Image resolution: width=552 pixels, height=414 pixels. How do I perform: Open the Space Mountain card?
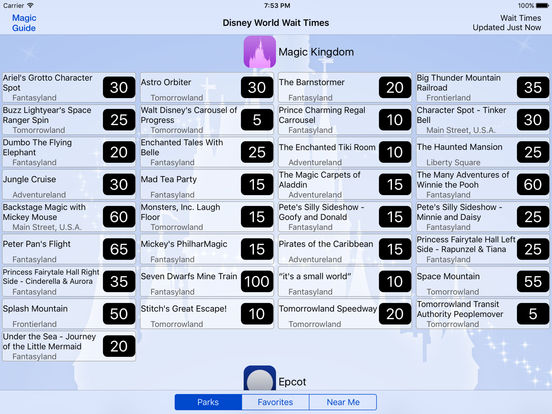click(x=483, y=282)
